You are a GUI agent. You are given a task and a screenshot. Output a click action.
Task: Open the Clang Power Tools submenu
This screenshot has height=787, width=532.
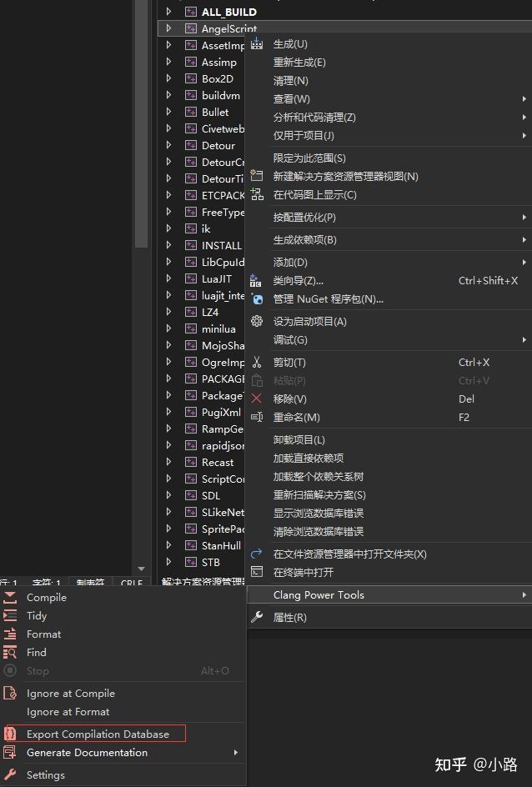389,594
